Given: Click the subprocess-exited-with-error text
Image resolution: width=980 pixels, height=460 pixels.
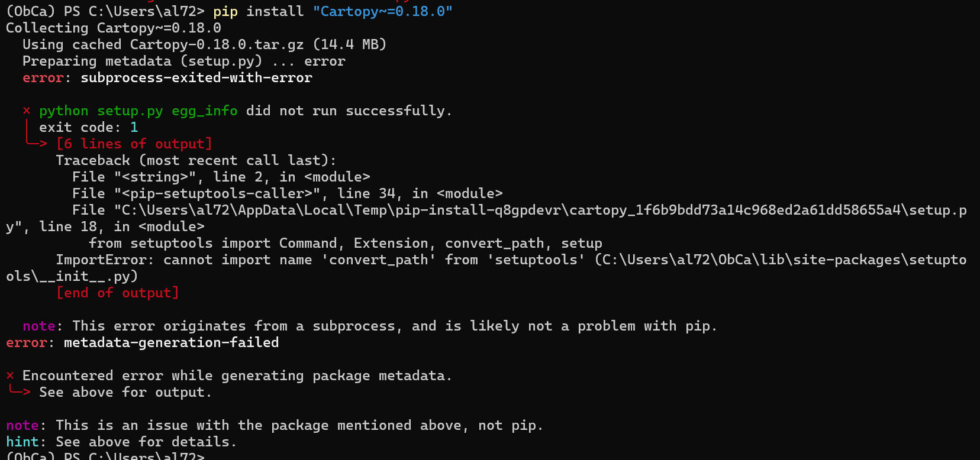Looking at the screenshot, I should pos(196,77).
